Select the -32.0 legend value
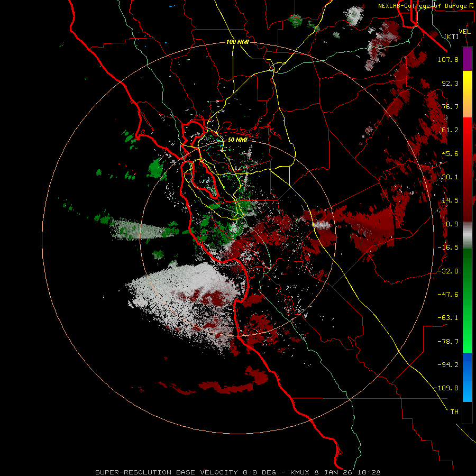476x476 pixels. (448, 271)
